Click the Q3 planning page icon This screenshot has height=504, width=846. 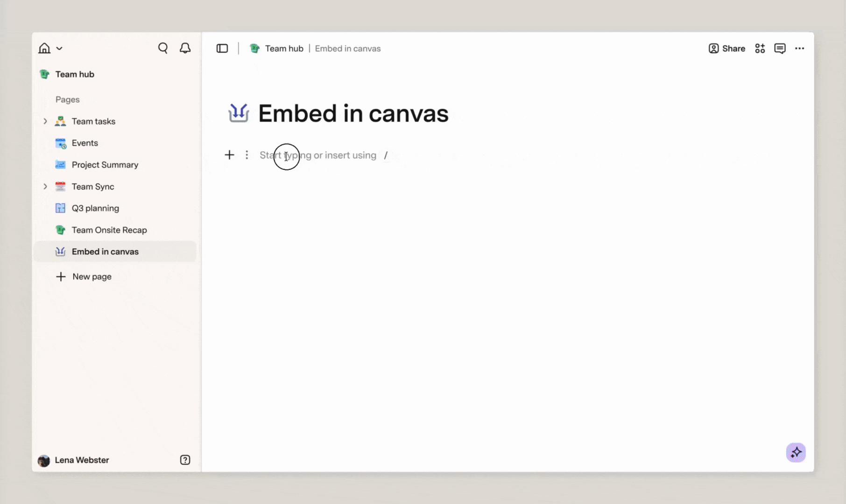click(x=61, y=208)
